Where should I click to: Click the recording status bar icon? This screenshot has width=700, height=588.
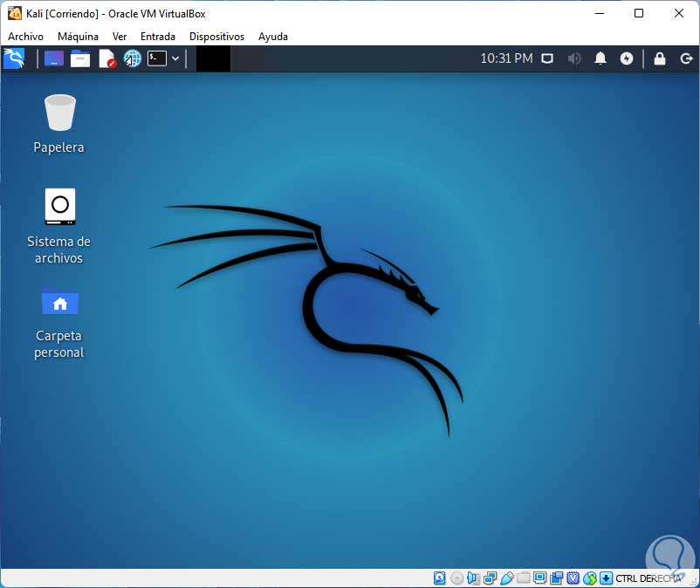click(x=557, y=578)
